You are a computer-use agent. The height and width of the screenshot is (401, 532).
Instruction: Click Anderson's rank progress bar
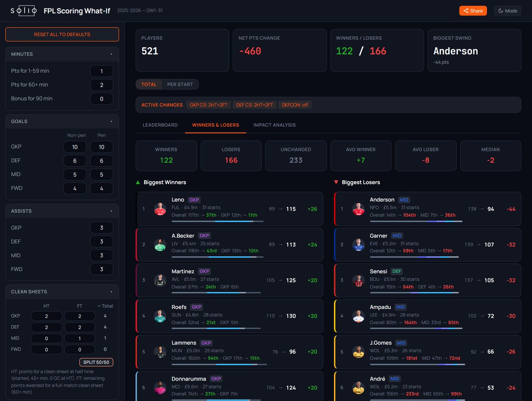pyautogui.click(x=416, y=221)
